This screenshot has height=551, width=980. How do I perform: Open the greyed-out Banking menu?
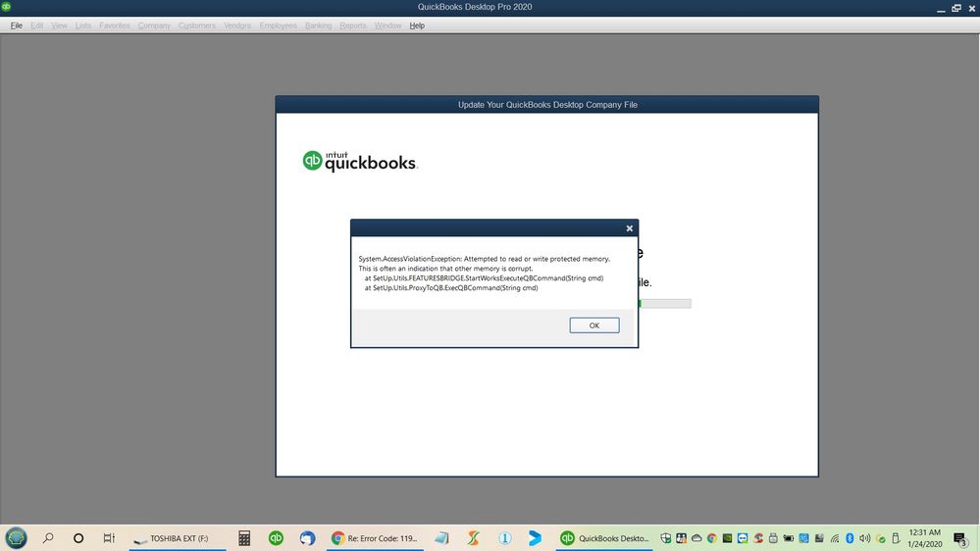[x=318, y=25]
